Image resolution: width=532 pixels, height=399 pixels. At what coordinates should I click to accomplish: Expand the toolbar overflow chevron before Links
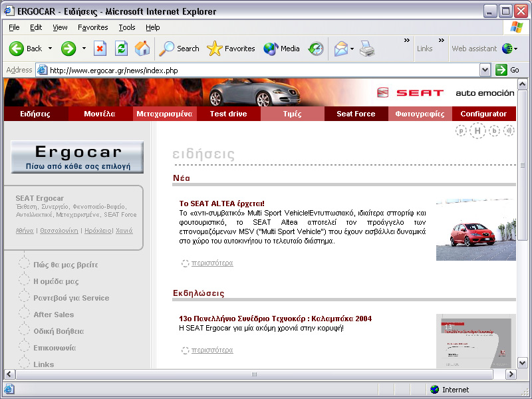click(x=407, y=41)
